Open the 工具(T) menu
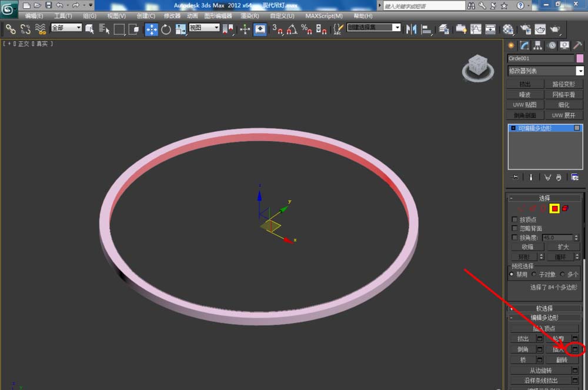 (63, 16)
